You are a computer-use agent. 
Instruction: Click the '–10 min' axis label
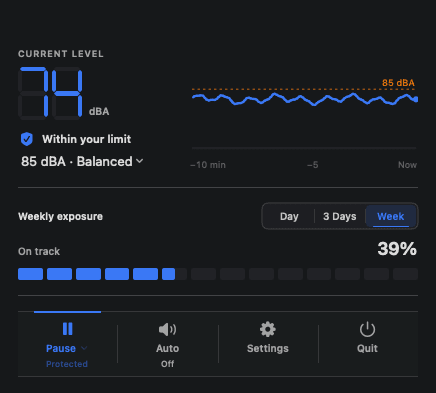208,165
